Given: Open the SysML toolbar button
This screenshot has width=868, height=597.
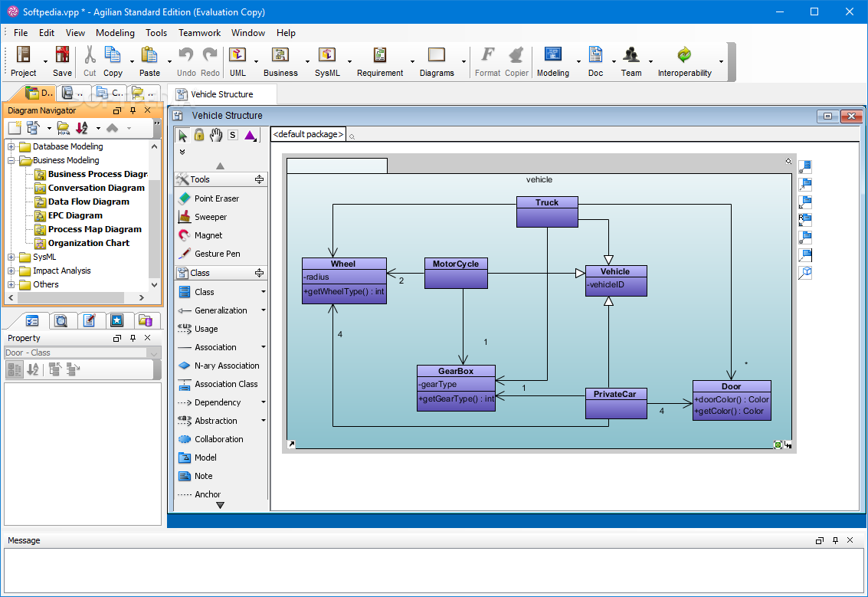Looking at the screenshot, I should click(326, 61).
